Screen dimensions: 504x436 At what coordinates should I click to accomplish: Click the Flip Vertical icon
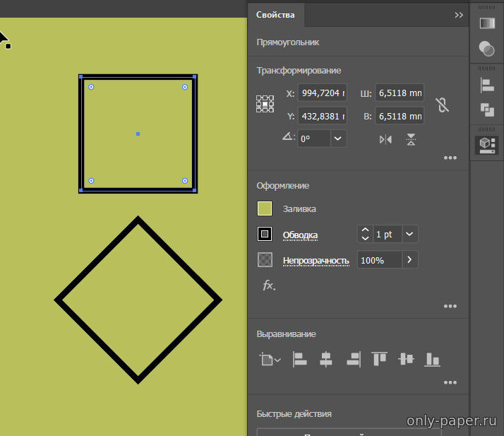[412, 139]
